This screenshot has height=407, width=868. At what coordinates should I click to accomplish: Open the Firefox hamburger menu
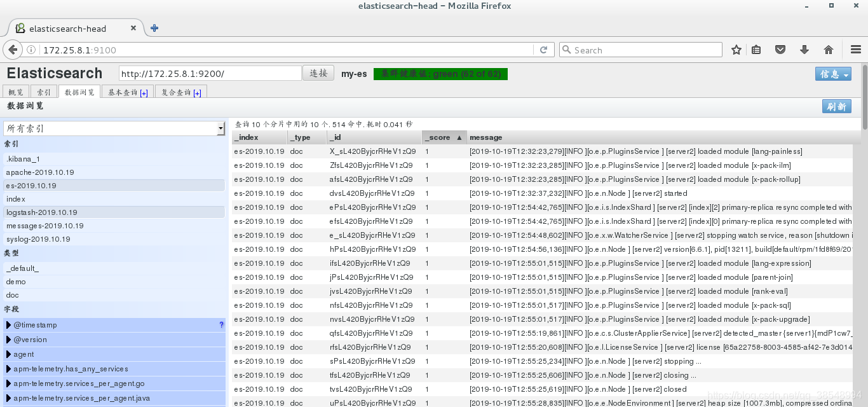855,50
